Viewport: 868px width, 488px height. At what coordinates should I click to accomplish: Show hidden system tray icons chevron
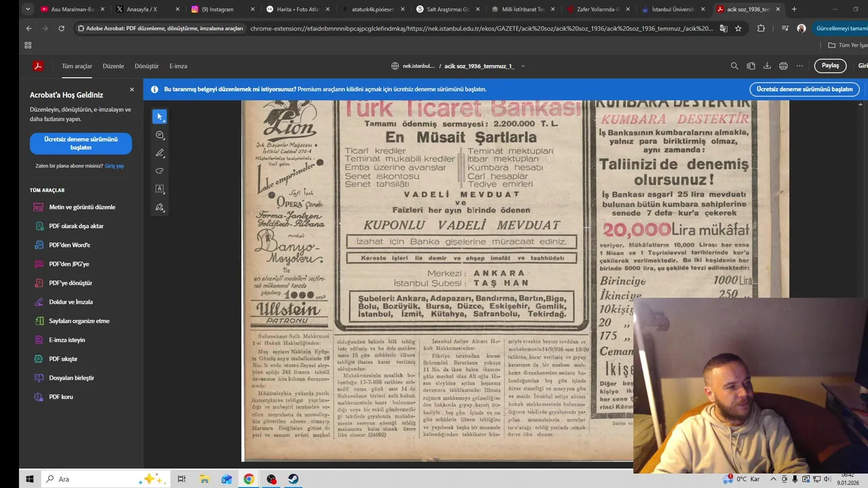click(x=773, y=479)
